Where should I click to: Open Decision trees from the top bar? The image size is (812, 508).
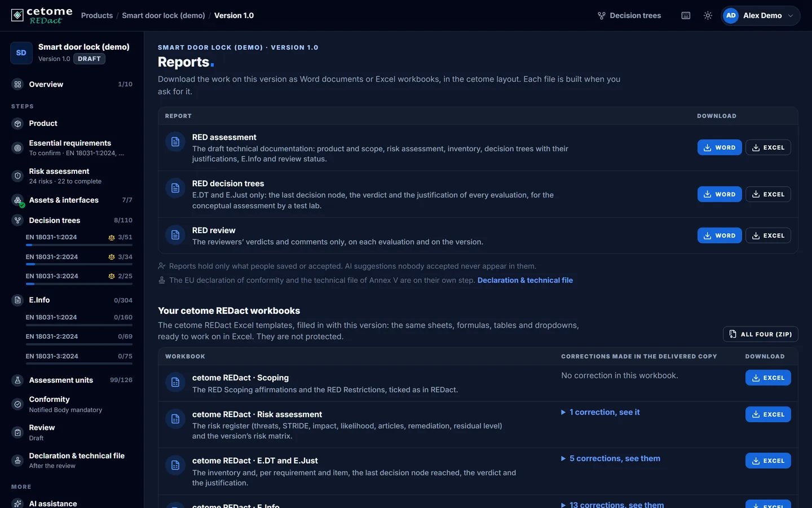tap(629, 16)
